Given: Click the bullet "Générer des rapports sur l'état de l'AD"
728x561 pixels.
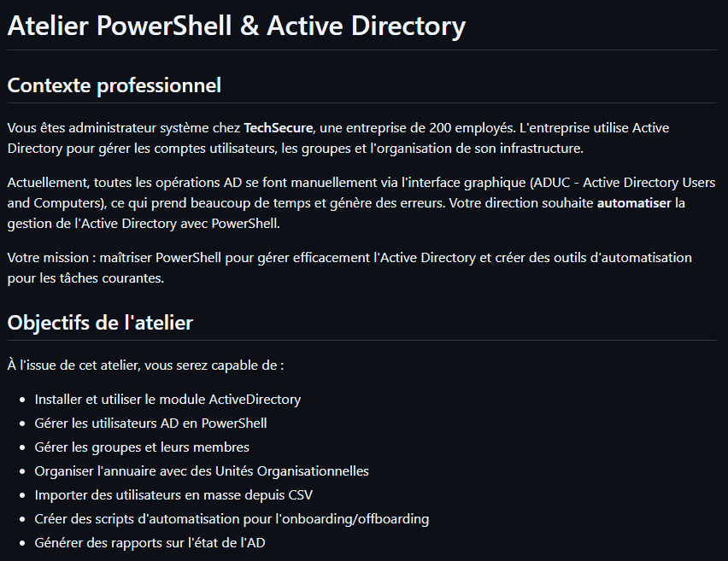Looking at the screenshot, I should click(156, 542).
